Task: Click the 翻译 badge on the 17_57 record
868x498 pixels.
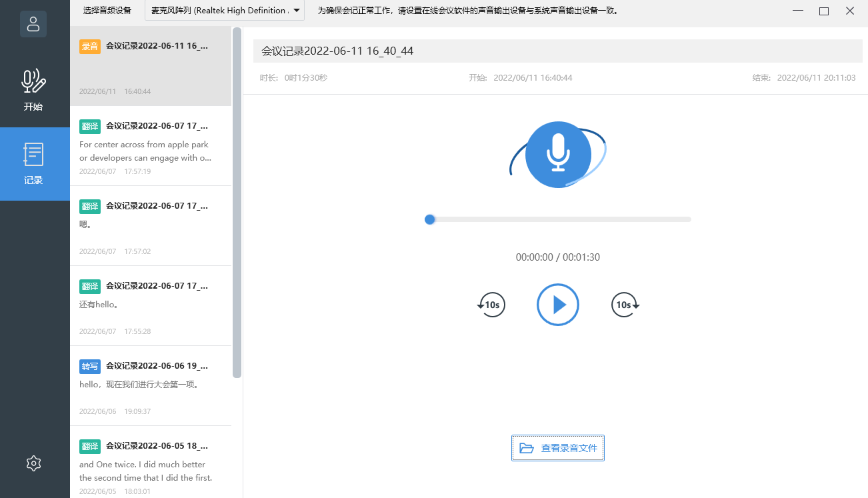Action: (x=89, y=126)
